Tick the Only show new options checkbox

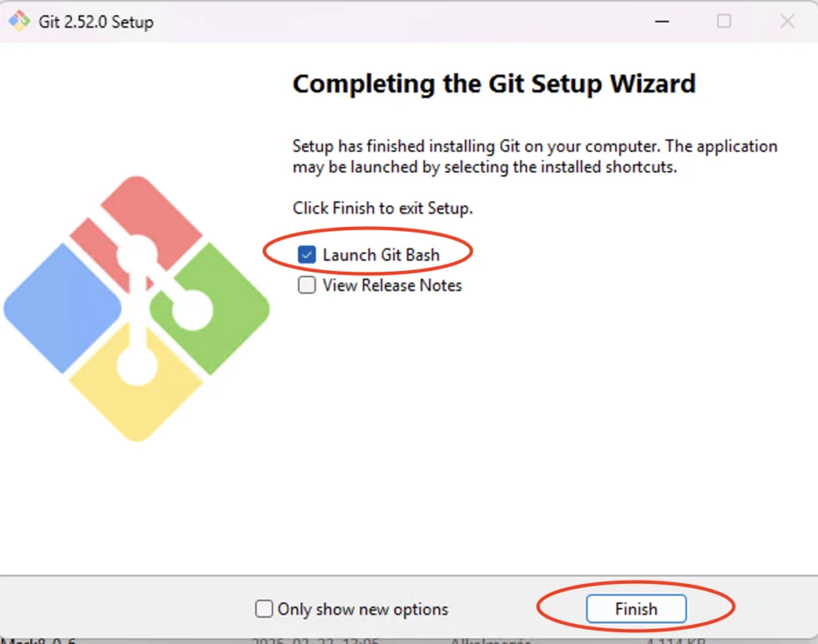pos(264,609)
